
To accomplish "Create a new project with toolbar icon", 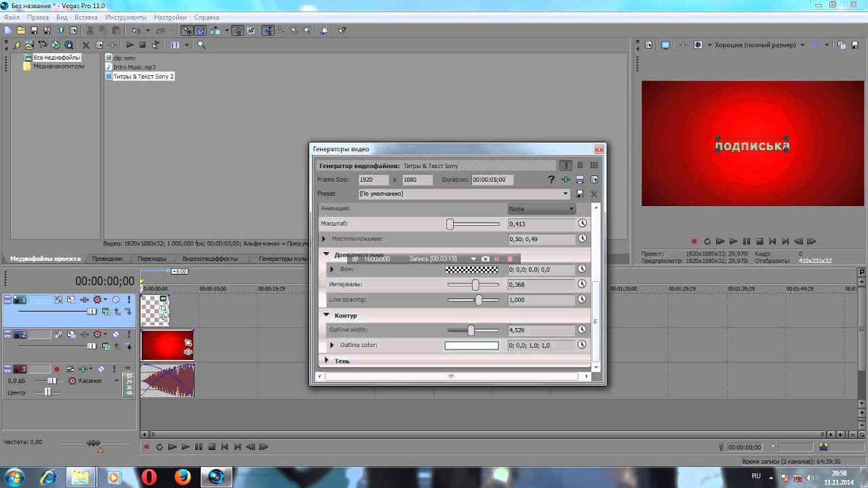I will (8, 30).
